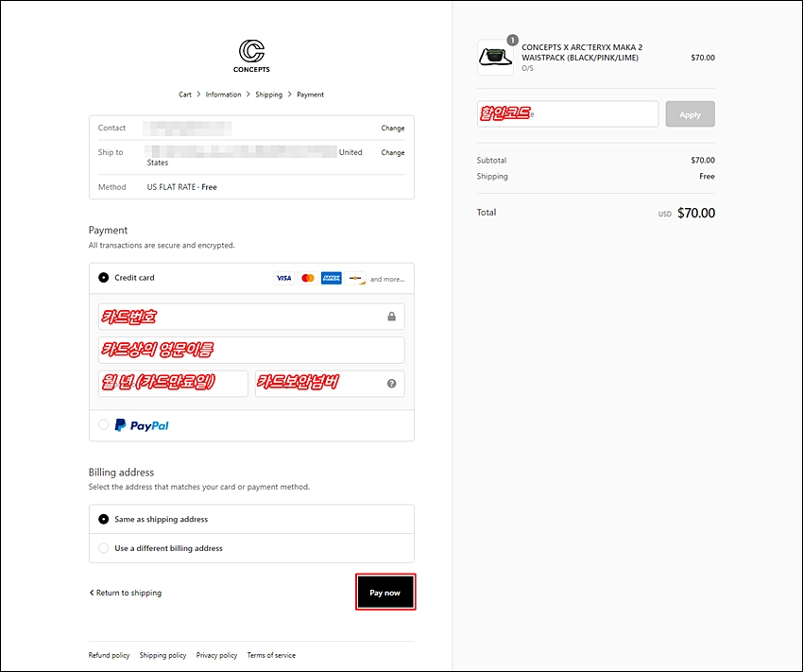The image size is (803, 672).
Task: Focus the card number field
Action: pos(251,317)
